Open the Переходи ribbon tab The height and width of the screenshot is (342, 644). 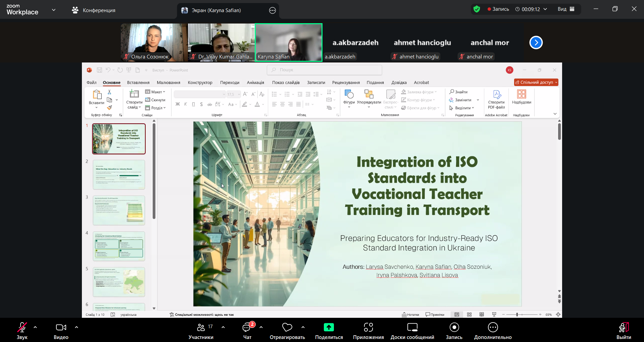coord(230,83)
